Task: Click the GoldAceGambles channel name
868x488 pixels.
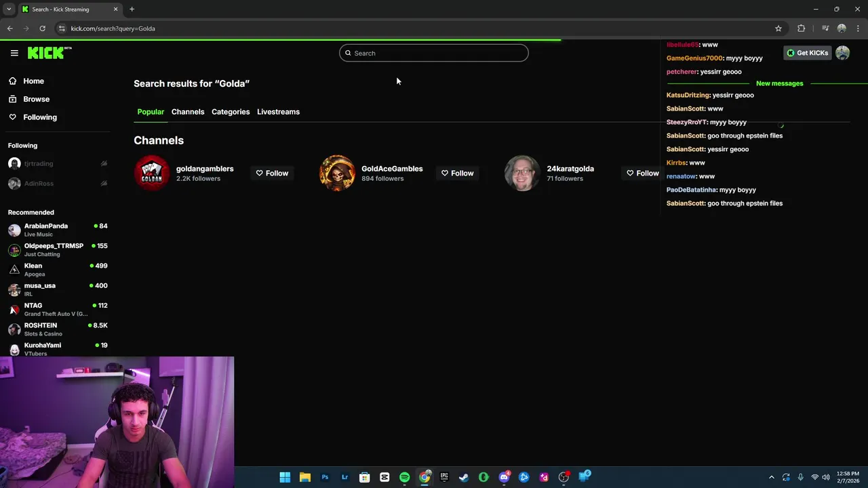Action: 392,169
